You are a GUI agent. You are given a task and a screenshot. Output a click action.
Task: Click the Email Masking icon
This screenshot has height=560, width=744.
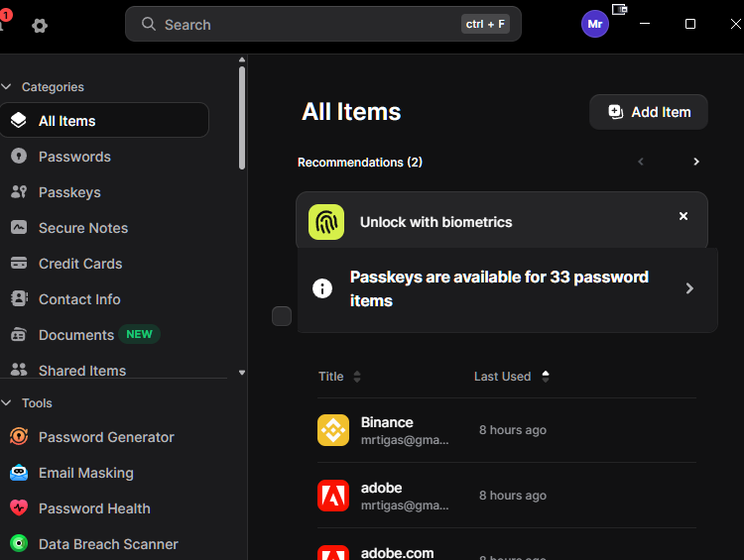[19, 472]
